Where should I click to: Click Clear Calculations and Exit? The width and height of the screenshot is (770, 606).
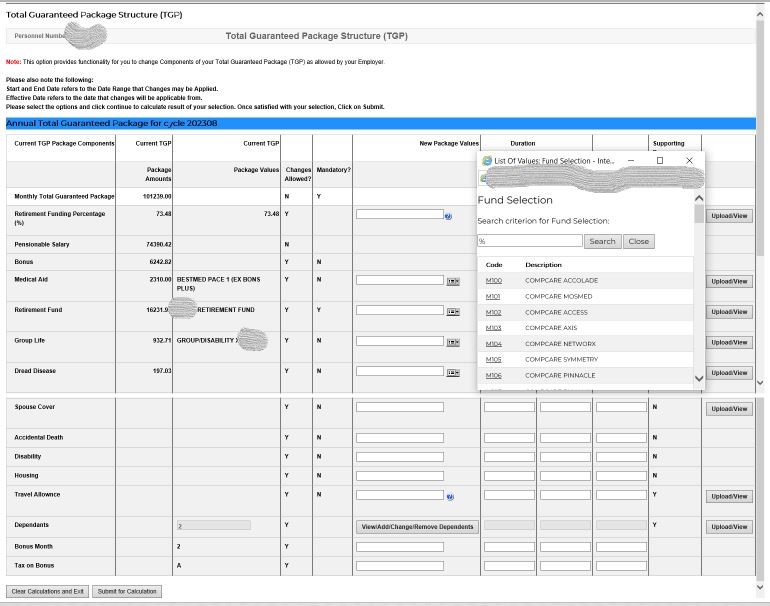click(48, 591)
